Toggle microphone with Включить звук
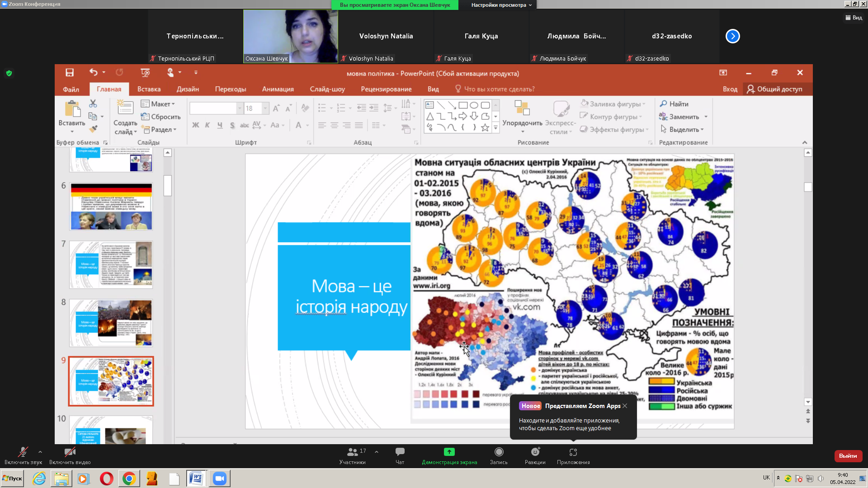868x488 pixels. point(23,452)
